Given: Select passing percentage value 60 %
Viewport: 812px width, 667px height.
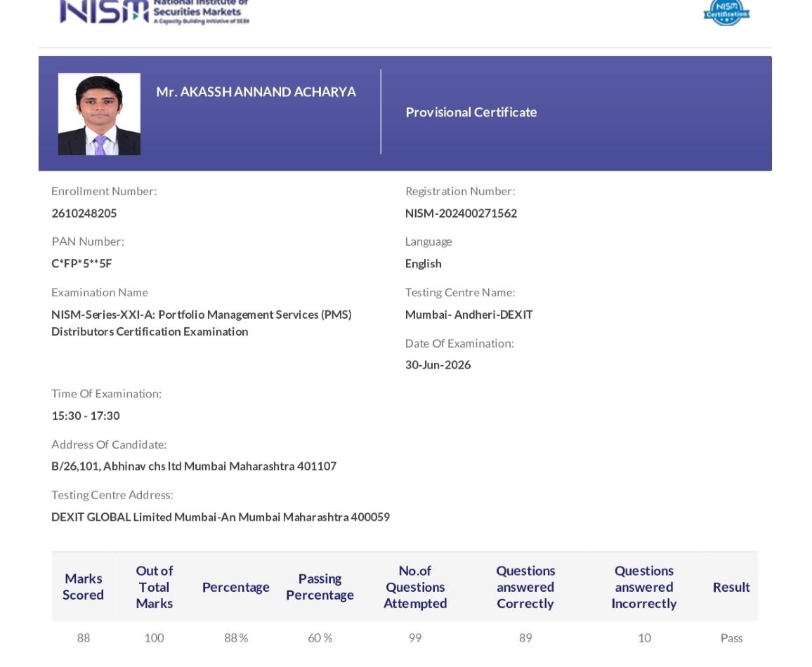Looking at the screenshot, I should [320, 638].
